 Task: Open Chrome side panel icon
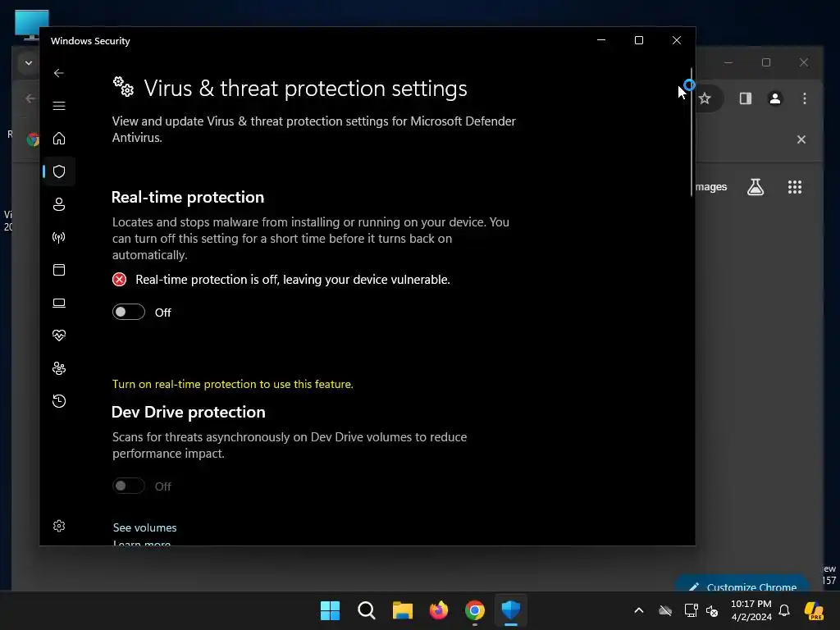click(745, 98)
